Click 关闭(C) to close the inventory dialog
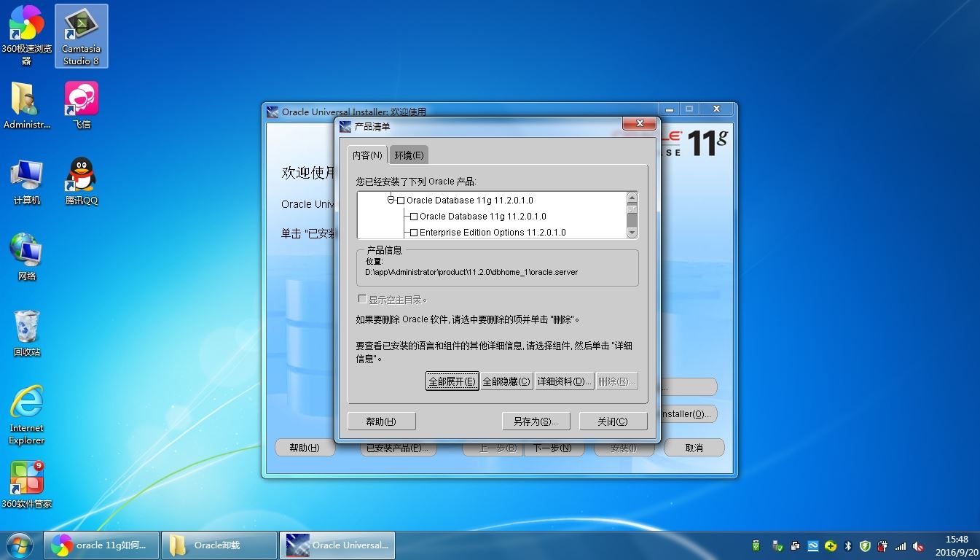The height and width of the screenshot is (560, 980). click(612, 421)
